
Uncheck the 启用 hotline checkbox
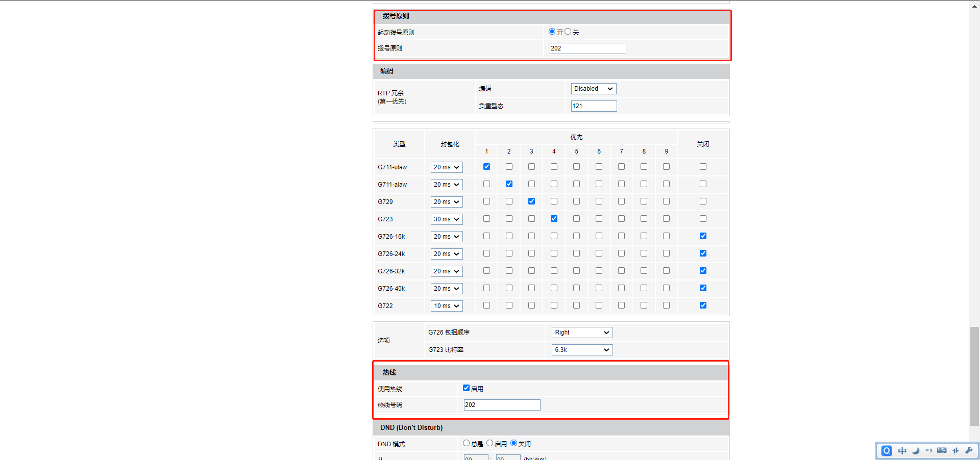click(466, 388)
